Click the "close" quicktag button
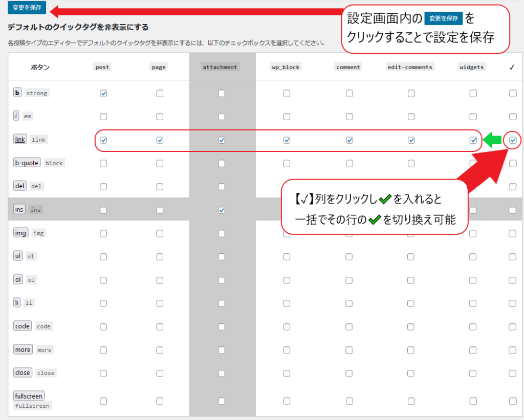Image resolution: width=524 pixels, height=420 pixels. pyautogui.click(x=23, y=372)
